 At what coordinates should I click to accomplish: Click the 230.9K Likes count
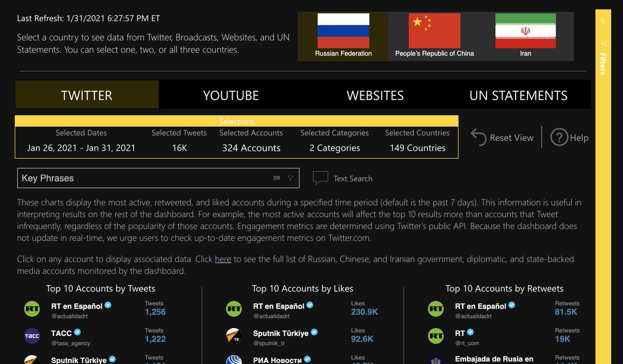pos(363,312)
